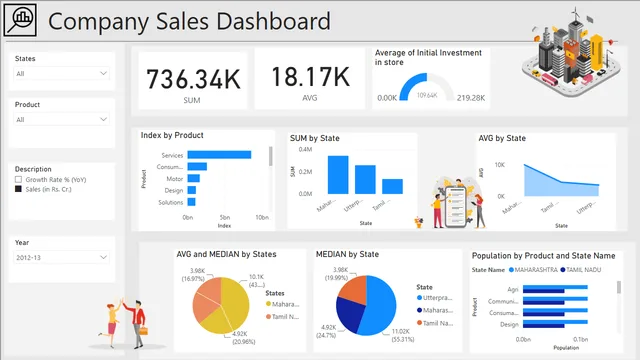Click TAMIL NADU legend marker in Population chart
This screenshot has height=360, width=640.
click(563, 270)
